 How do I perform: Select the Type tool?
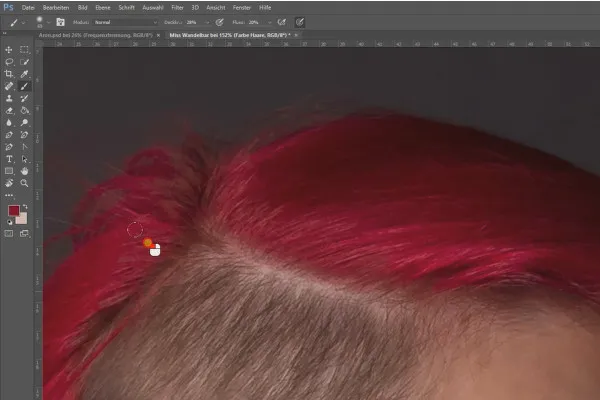(9, 159)
